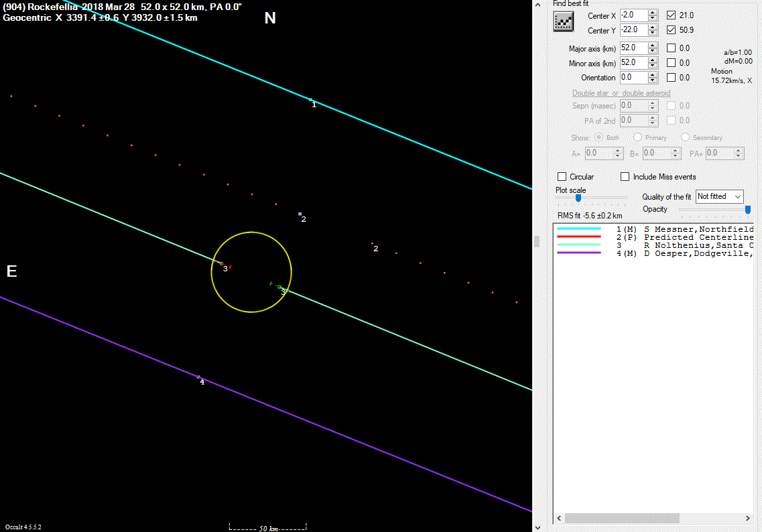The width and height of the screenshot is (762, 532).
Task: Click chord label 4 on the purple line
Action: (202, 382)
